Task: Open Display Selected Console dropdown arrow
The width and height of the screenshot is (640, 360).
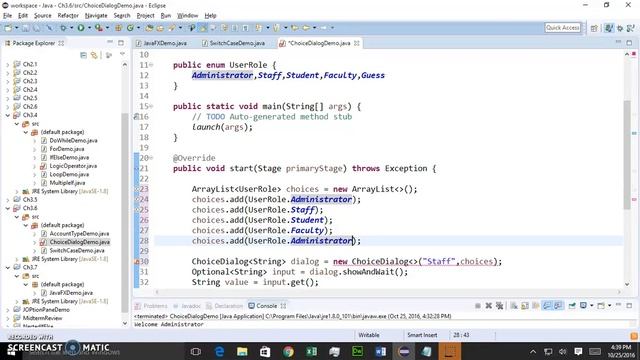Action: [x=591, y=306]
